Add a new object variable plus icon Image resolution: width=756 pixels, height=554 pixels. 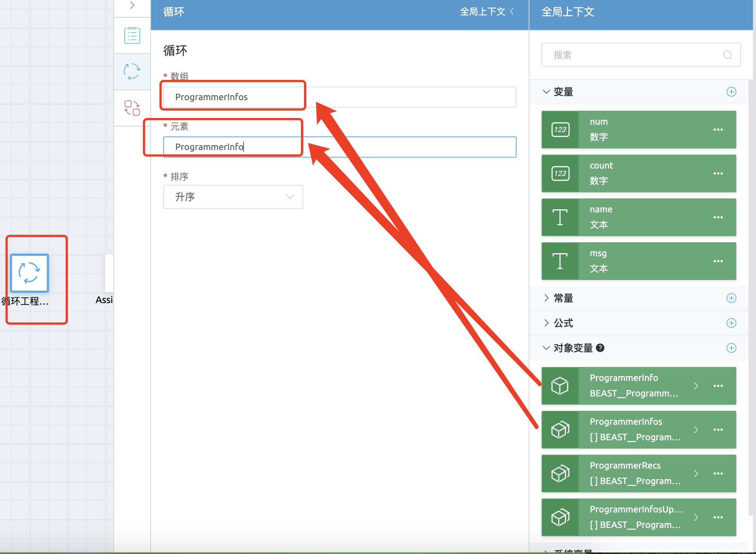coord(731,348)
